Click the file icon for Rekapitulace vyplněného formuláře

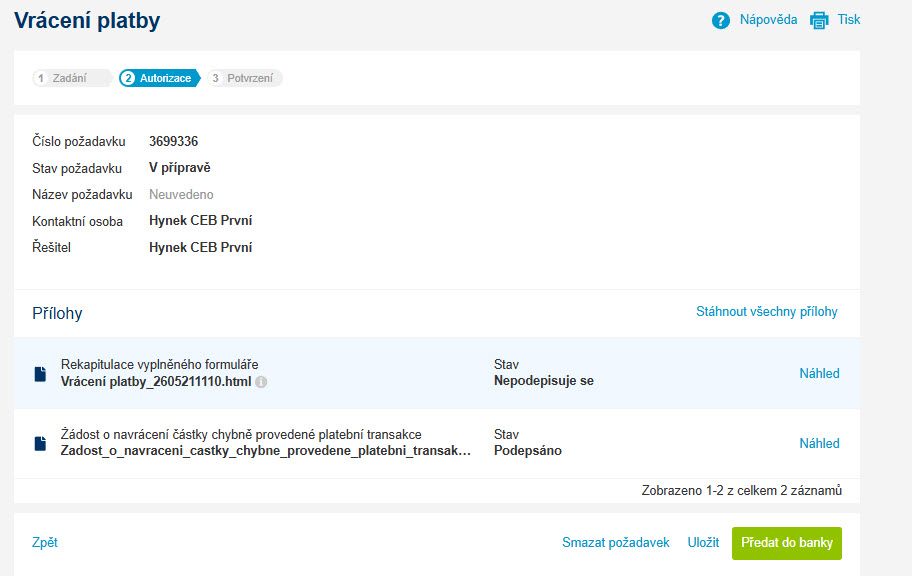coord(40,374)
